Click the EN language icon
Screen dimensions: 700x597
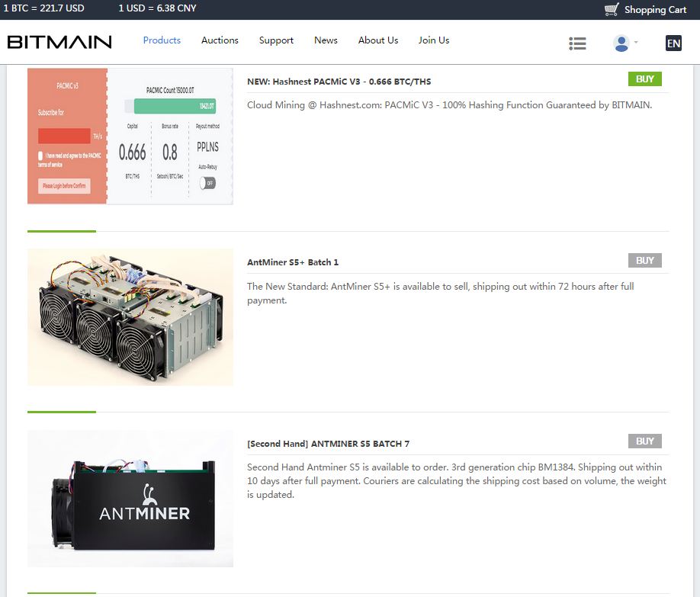[x=673, y=43]
